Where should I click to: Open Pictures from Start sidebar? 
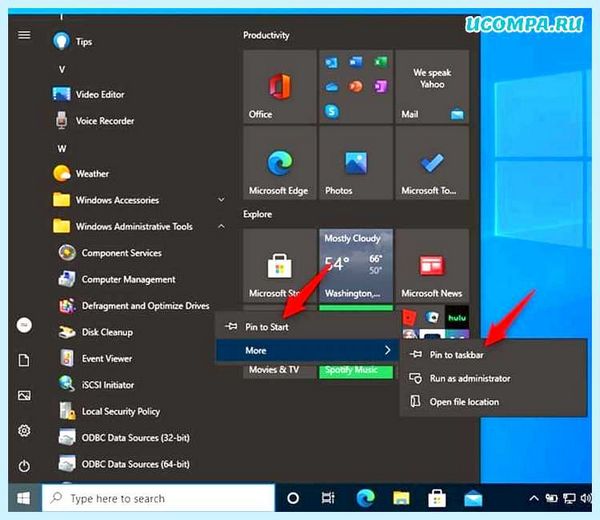(24, 395)
